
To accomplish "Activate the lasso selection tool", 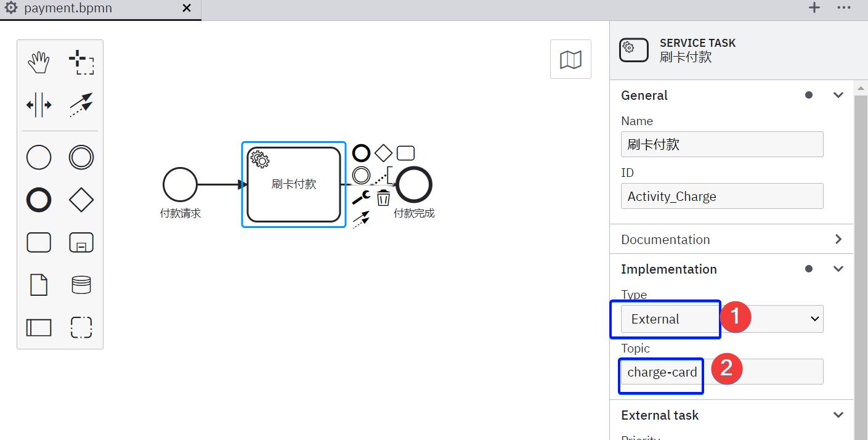I will click(81, 63).
